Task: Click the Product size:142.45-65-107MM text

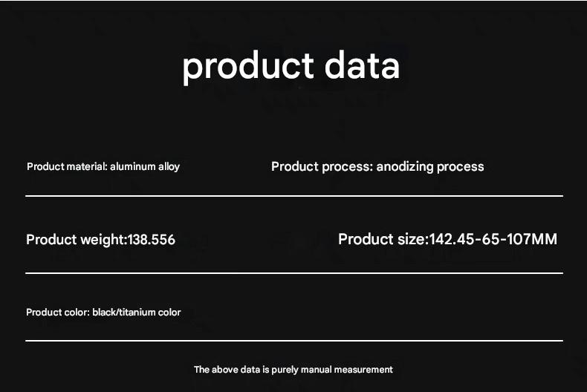Action: coord(448,239)
